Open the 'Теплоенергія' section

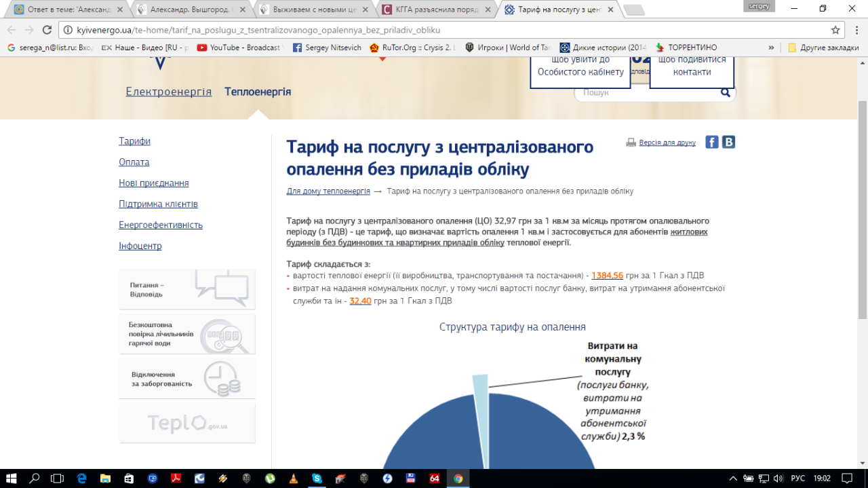[x=258, y=92]
